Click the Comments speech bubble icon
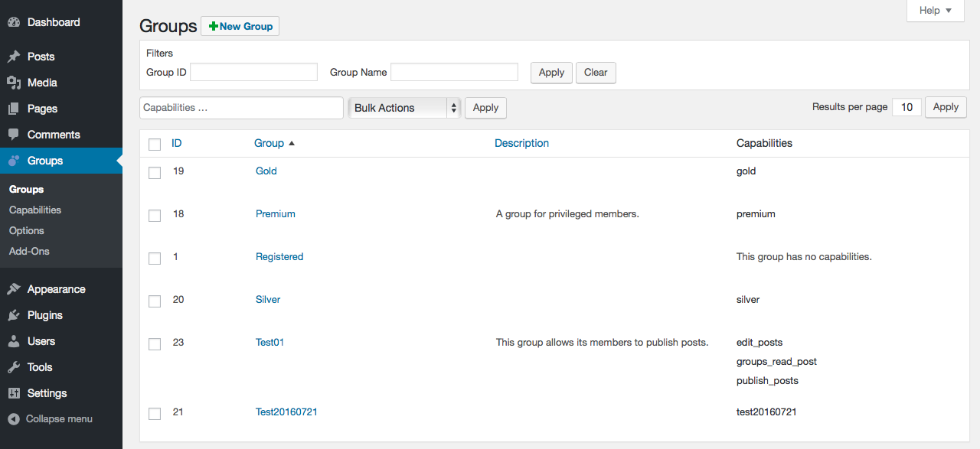Viewport: 980px width, 449px height. [14, 135]
